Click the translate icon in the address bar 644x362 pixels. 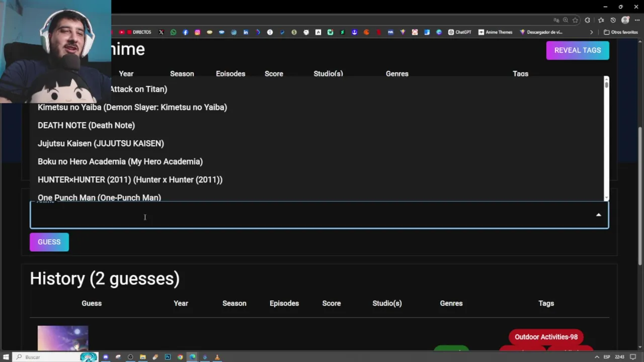556,20
